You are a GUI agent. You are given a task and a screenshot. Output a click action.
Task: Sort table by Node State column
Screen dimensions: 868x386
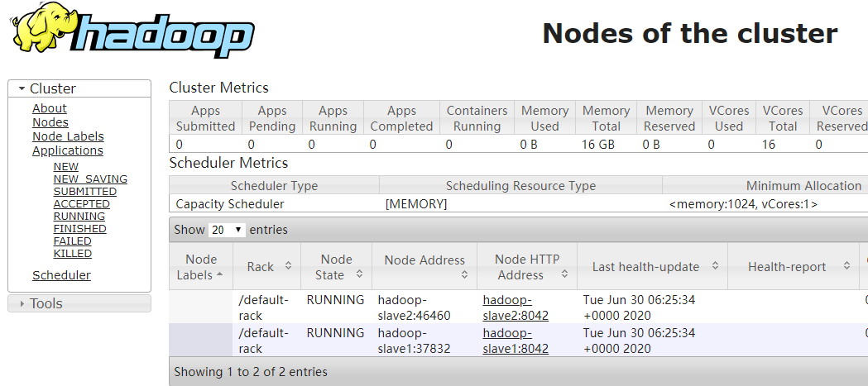(336, 267)
